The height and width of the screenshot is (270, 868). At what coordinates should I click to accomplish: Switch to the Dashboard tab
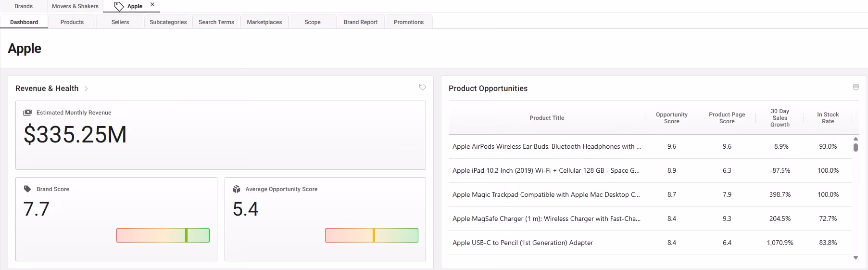click(x=24, y=22)
